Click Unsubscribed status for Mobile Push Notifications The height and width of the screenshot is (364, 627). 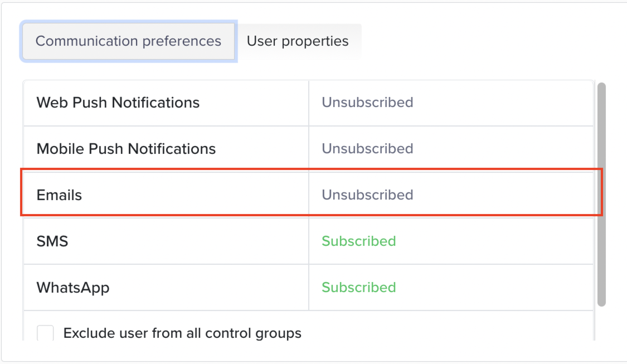[x=367, y=149]
